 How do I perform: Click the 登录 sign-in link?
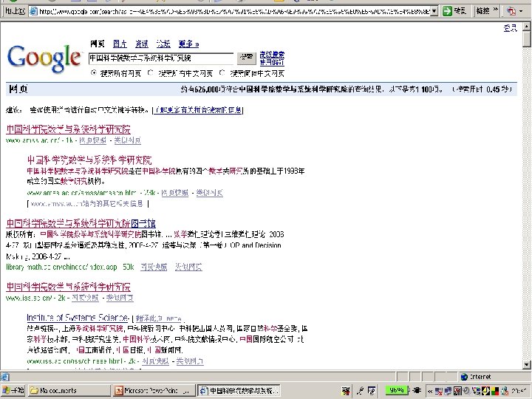510,28
